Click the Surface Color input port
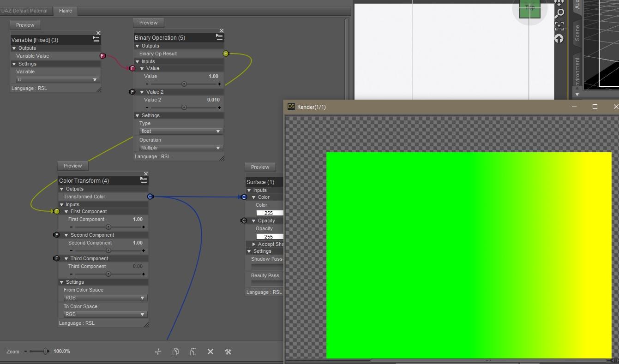619x364 pixels. pyautogui.click(x=244, y=197)
